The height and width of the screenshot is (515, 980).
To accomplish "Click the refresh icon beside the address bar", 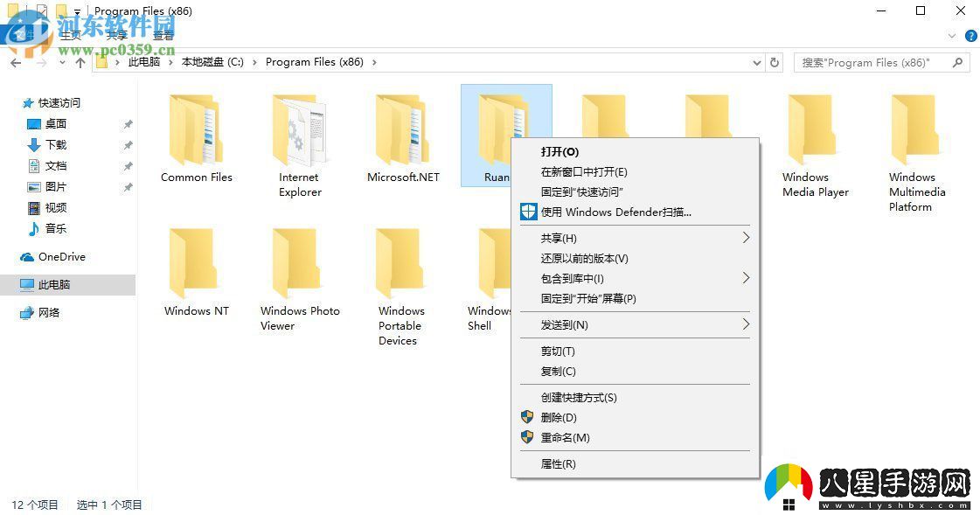I will (775, 62).
